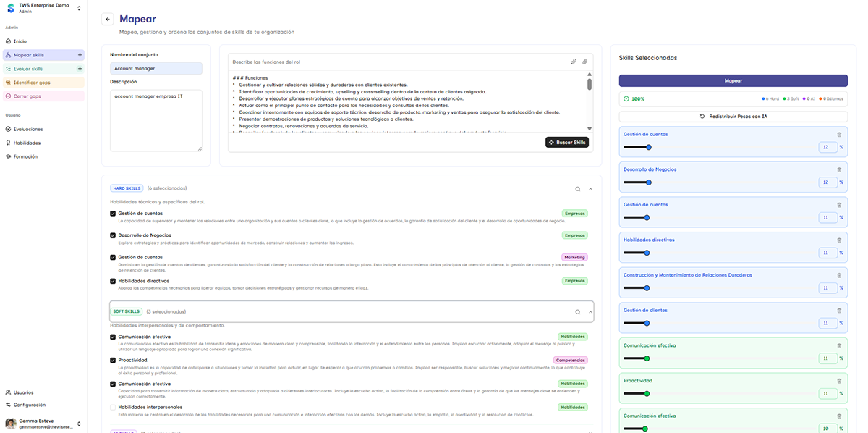Click plus icon beside Mapear skills

click(x=80, y=55)
